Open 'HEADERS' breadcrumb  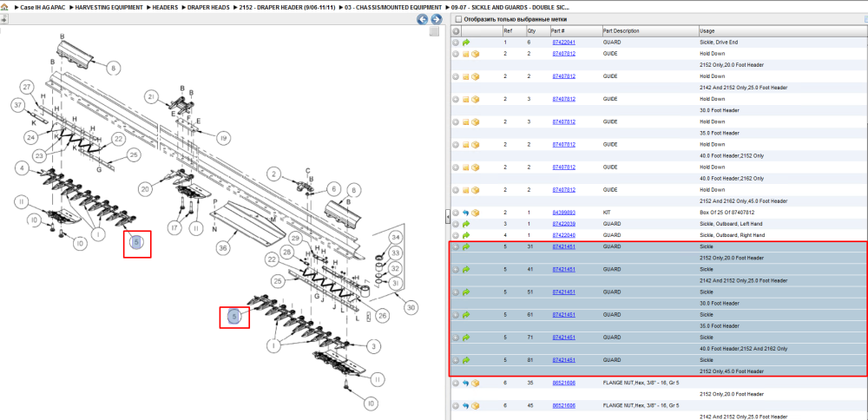(x=165, y=8)
